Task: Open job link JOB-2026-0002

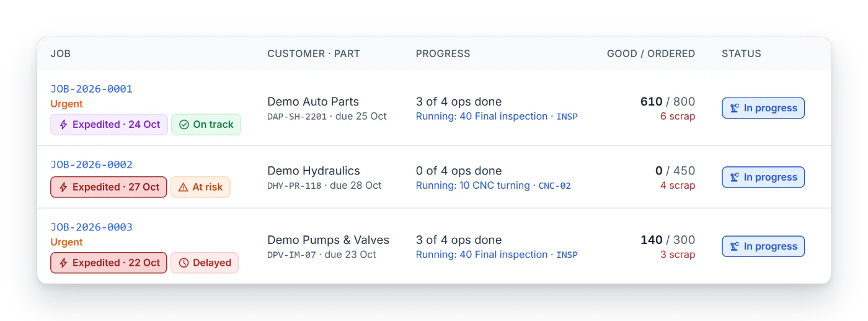Action: [91, 165]
